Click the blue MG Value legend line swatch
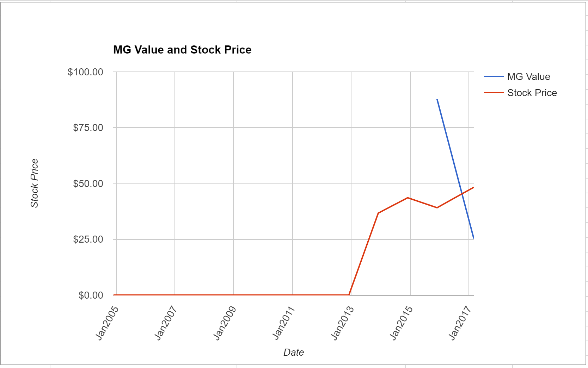Viewport: 588px width, 368px height. [x=494, y=76]
